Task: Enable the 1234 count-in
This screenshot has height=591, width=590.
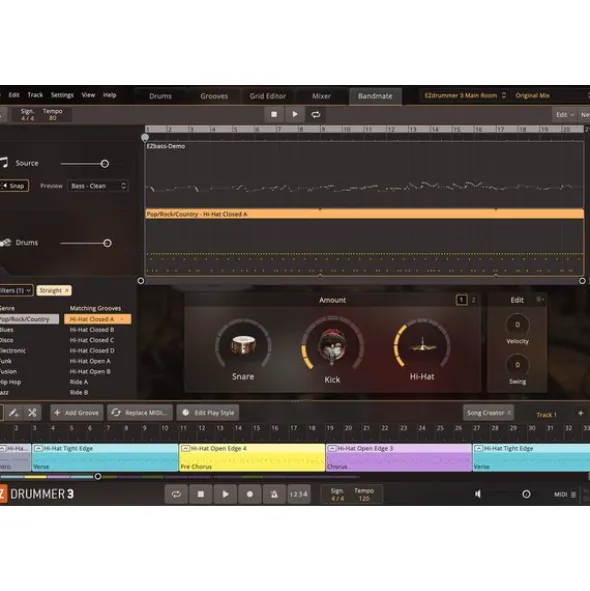Action: tap(299, 494)
